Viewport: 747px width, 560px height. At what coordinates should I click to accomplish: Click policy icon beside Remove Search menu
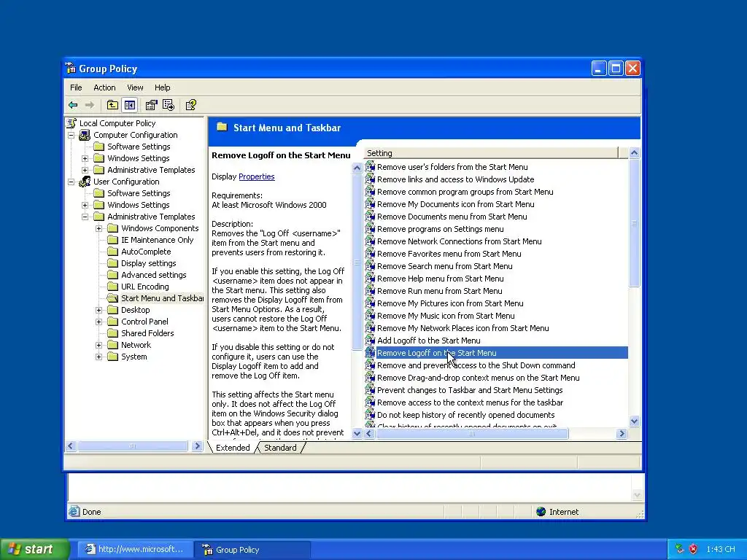(370, 266)
